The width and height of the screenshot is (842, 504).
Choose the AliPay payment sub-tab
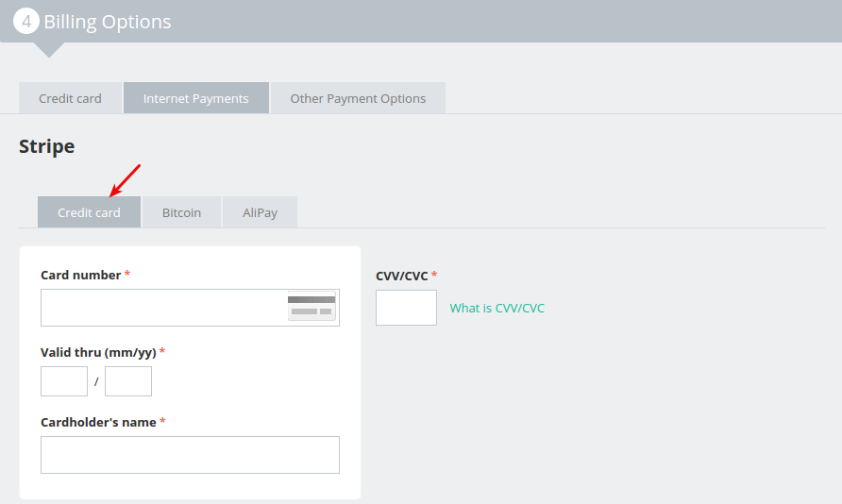pyautogui.click(x=260, y=212)
